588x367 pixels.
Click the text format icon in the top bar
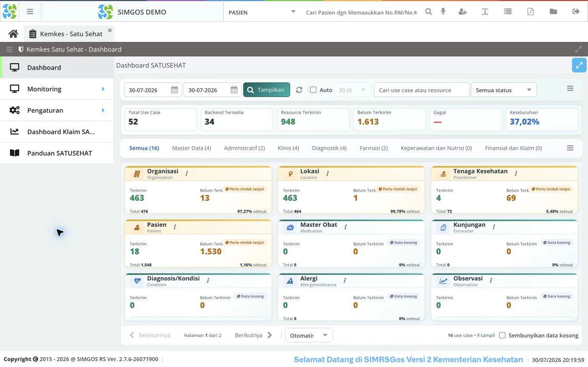click(x=485, y=12)
